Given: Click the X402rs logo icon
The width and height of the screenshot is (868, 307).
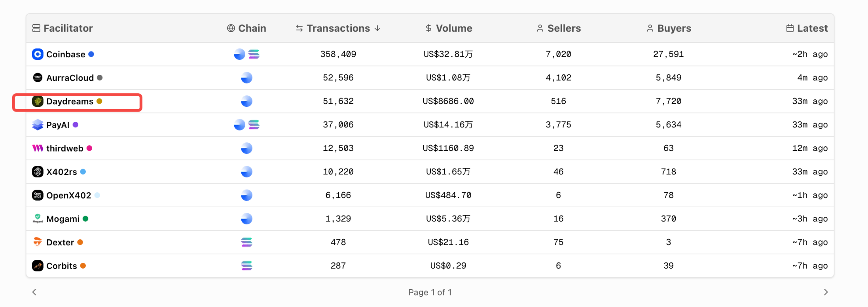Looking at the screenshot, I should 38,172.
